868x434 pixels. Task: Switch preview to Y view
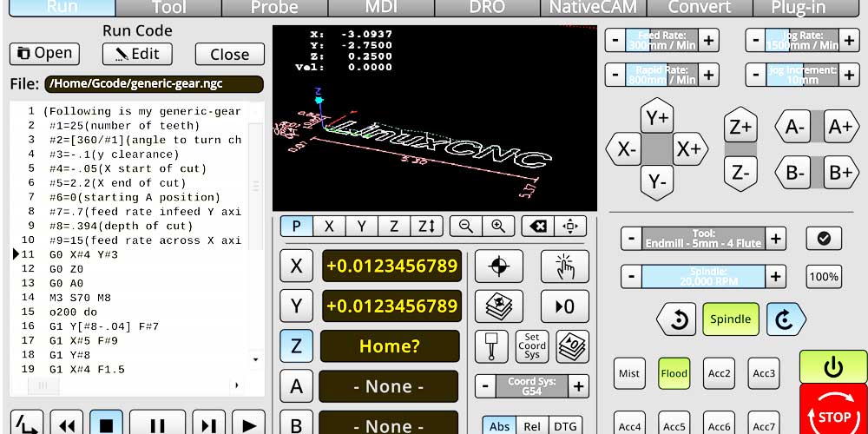tap(361, 227)
